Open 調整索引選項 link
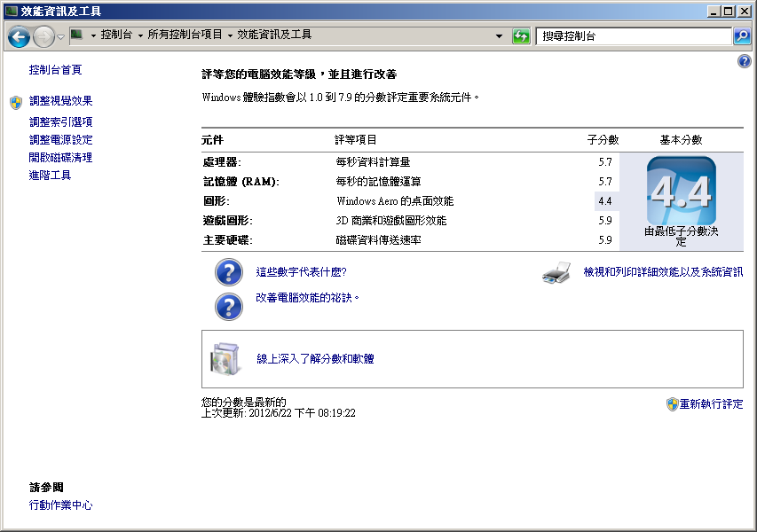 [61, 122]
